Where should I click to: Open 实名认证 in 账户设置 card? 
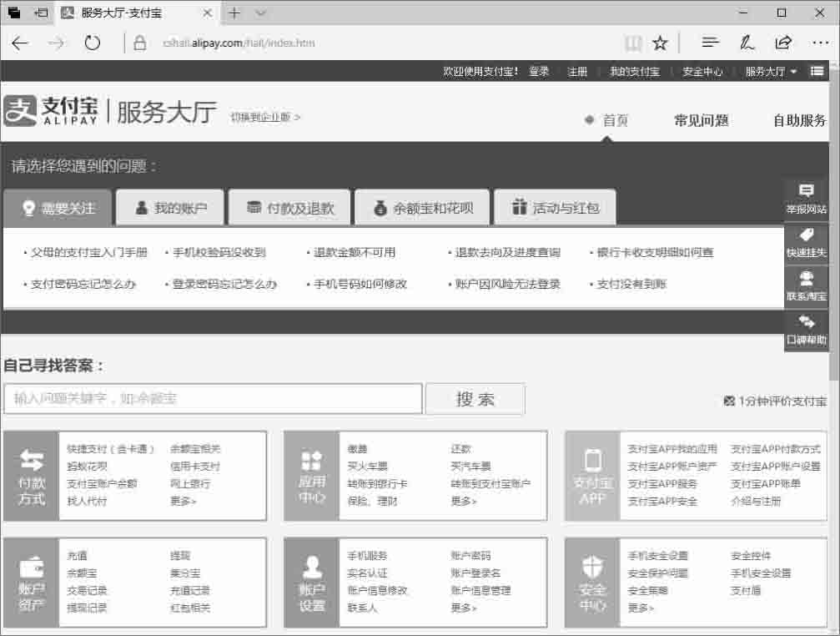pyautogui.click(x=367, y=573)
